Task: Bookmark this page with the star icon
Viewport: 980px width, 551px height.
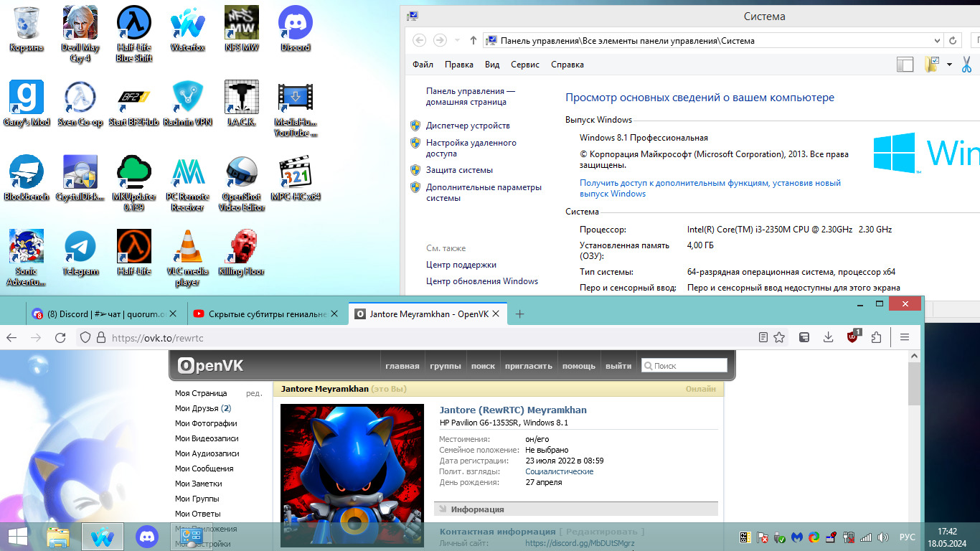Action: point(779,337)
